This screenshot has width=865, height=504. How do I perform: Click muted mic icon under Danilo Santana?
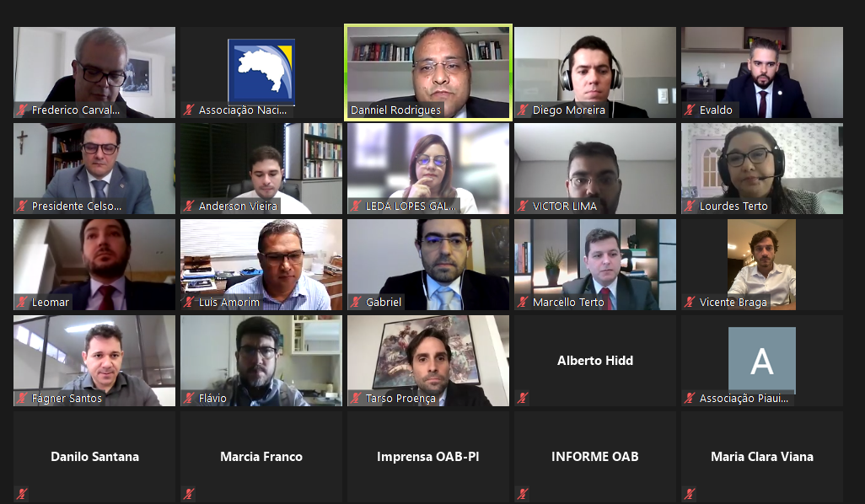pos(22,494)
